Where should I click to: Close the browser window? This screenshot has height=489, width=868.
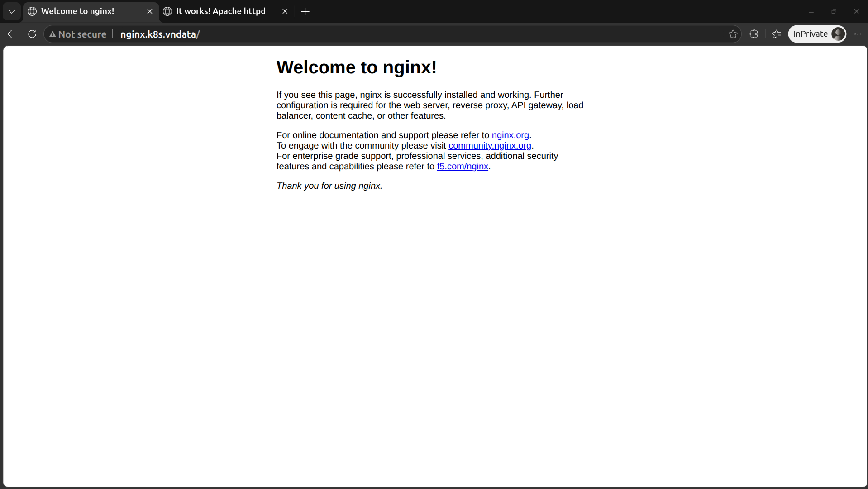(856, 11)
